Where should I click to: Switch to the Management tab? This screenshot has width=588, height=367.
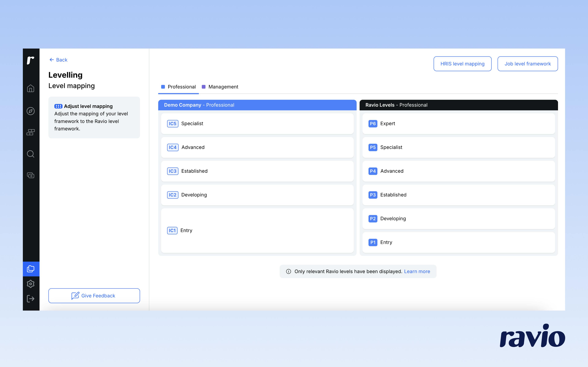(223, 87)
